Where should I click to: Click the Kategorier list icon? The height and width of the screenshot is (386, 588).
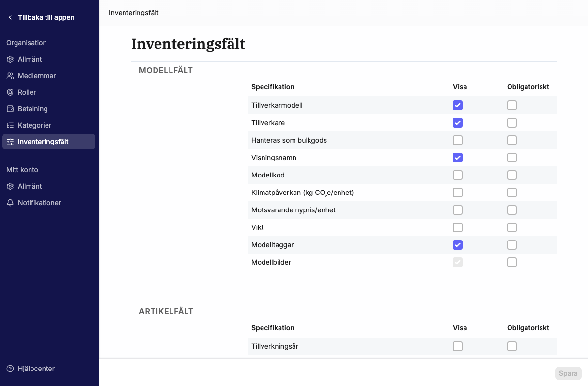[x=10, y=125]
